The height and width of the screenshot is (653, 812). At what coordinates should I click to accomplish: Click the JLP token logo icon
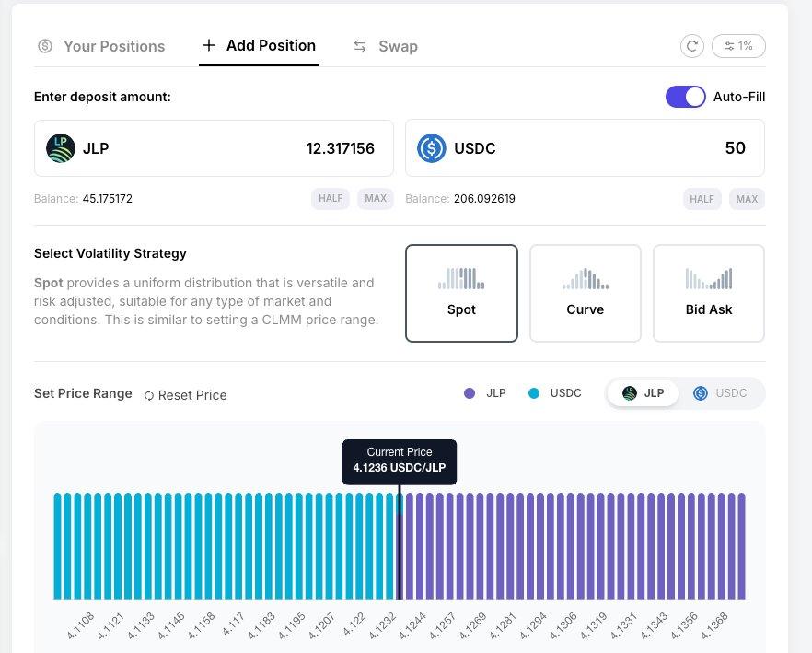(x=61, y=148)
